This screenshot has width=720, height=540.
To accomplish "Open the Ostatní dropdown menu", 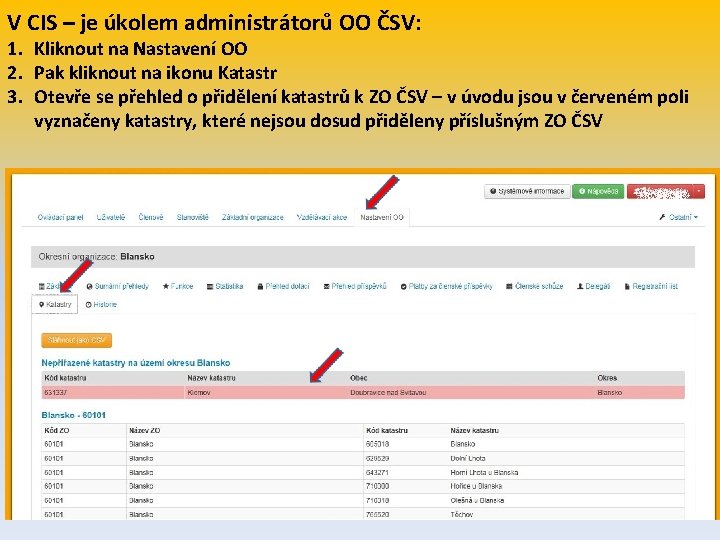I will [679, 217].
